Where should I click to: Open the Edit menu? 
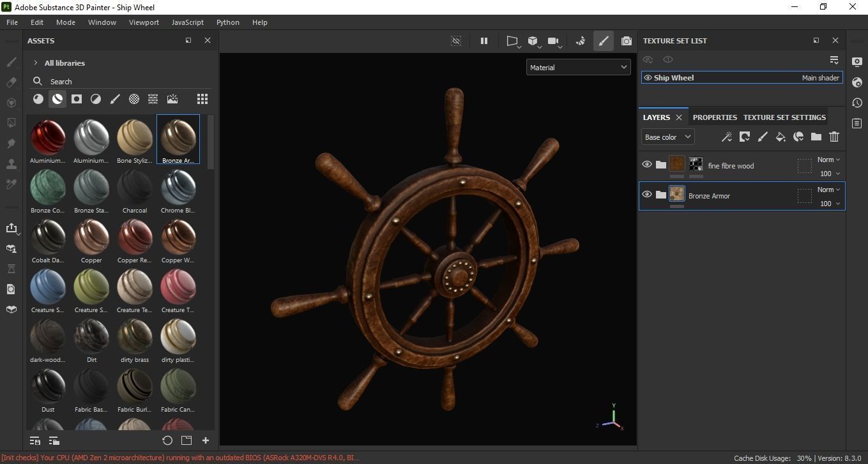(x=37, y=22)
